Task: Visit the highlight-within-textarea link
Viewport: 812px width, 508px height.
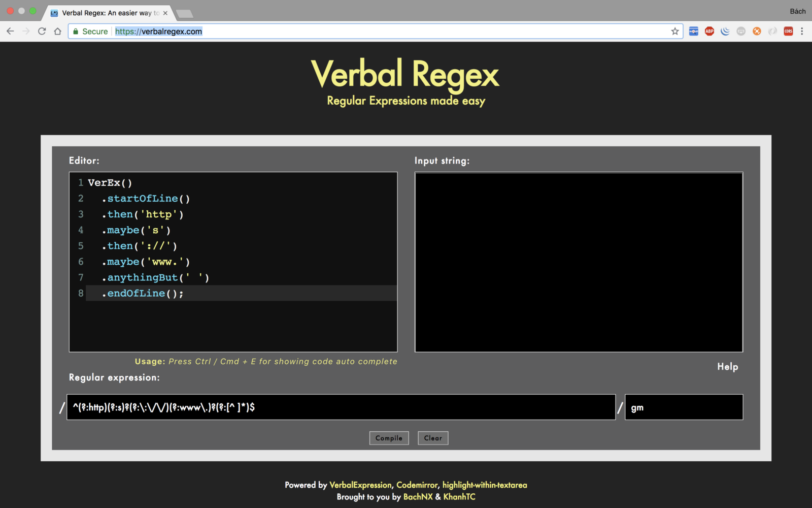Action: coord(485,485)
